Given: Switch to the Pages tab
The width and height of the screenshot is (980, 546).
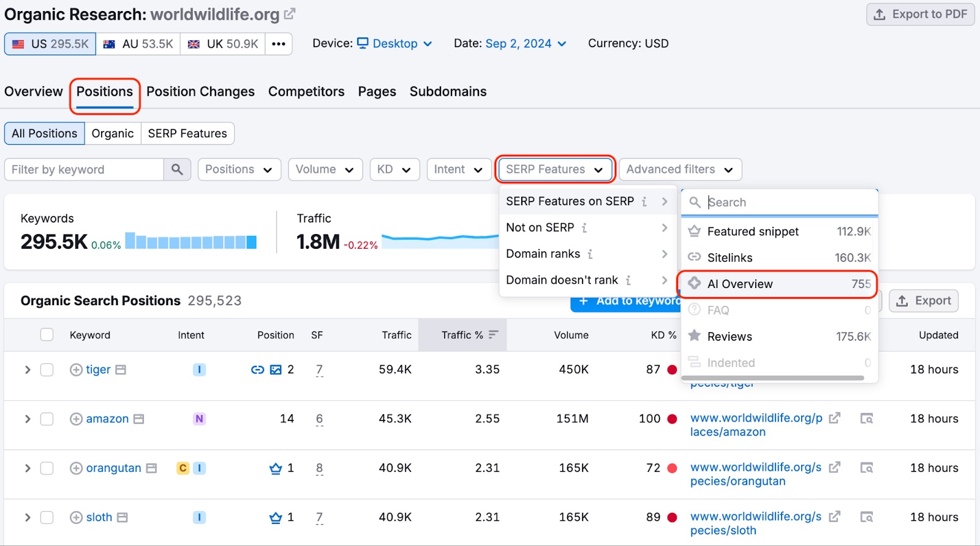Looking at the screenshot, I should 377,92.
